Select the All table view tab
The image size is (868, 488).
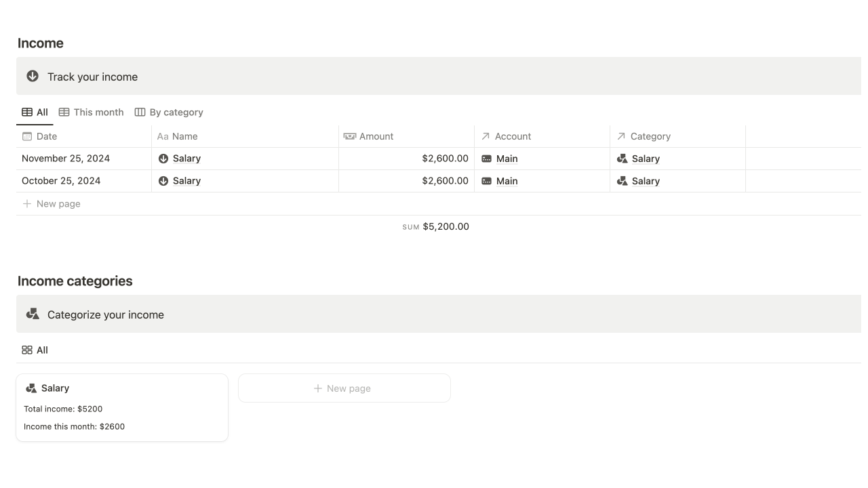click(35, 113)
